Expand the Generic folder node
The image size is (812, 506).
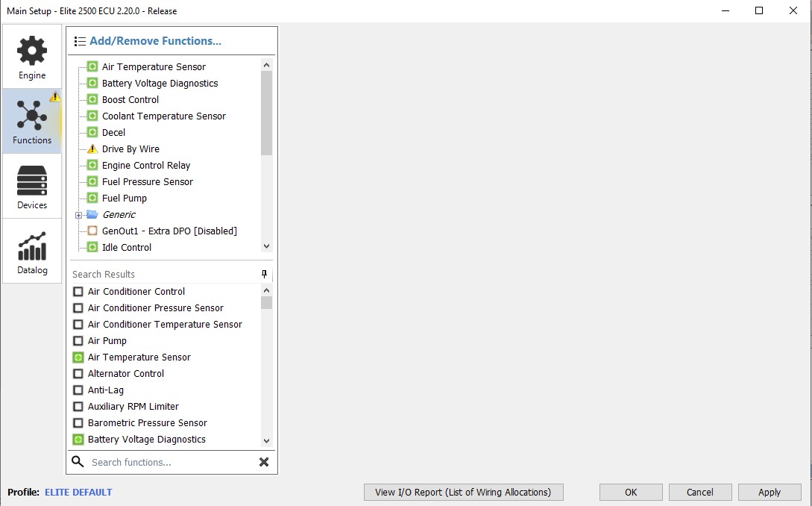pyautogui.click(x=79, y=215)
